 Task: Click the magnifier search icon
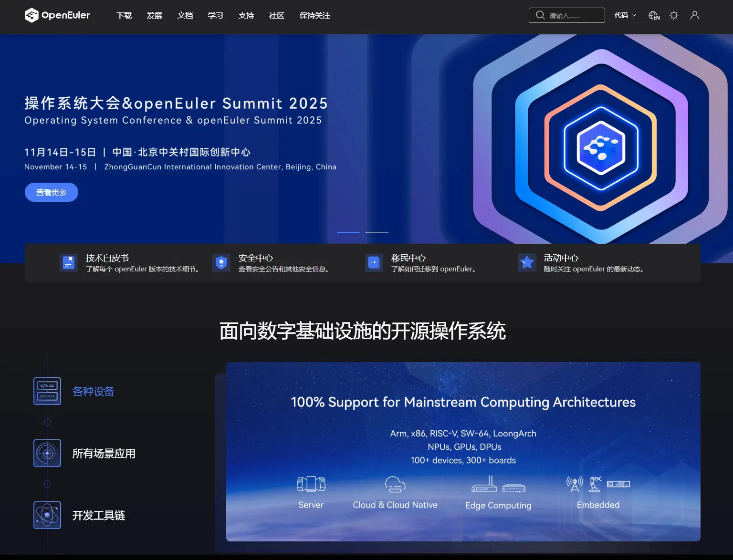(540, 15)
